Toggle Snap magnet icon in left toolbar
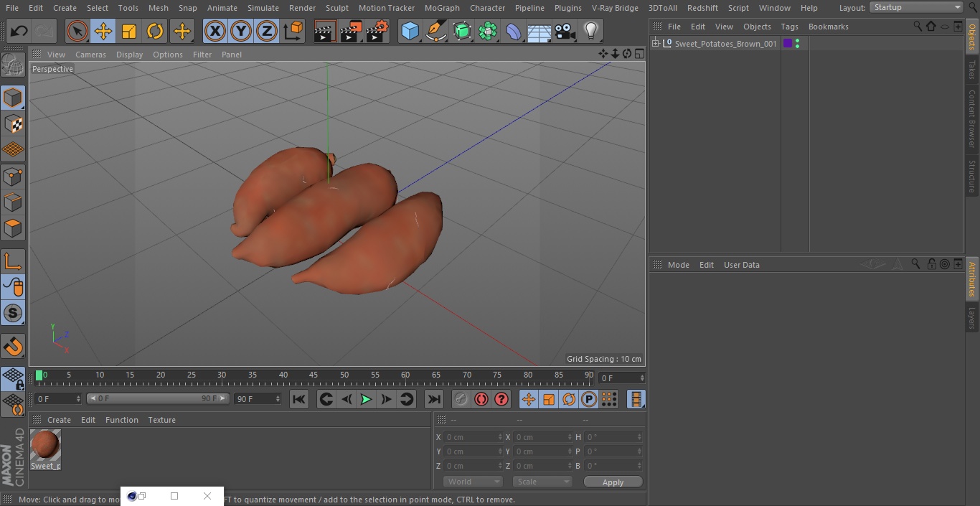 (13, 347)
